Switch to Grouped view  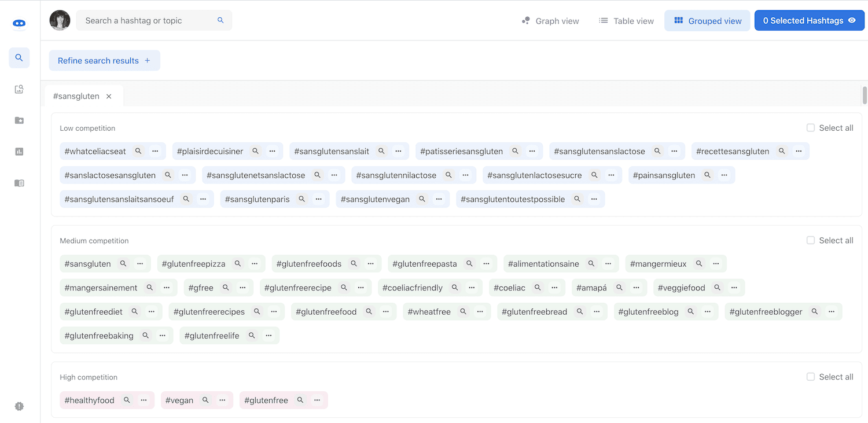707,21
